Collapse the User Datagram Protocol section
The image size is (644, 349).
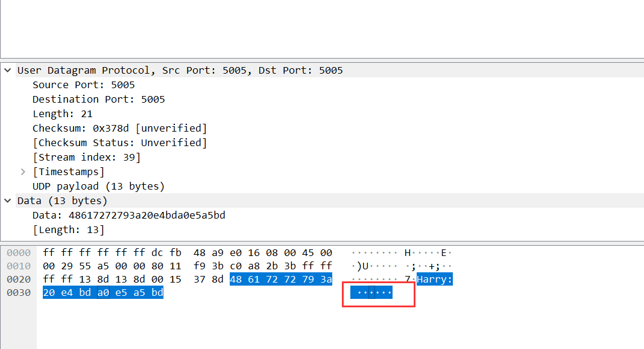coord(7,70)
